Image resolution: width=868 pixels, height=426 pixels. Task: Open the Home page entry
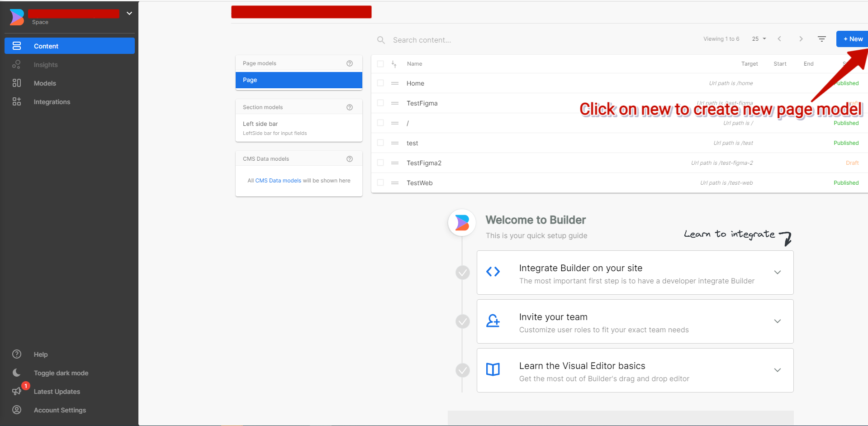(415, 83)
